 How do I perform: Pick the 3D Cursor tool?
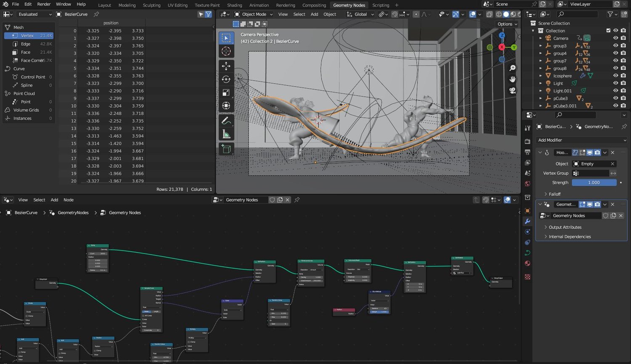226,51
